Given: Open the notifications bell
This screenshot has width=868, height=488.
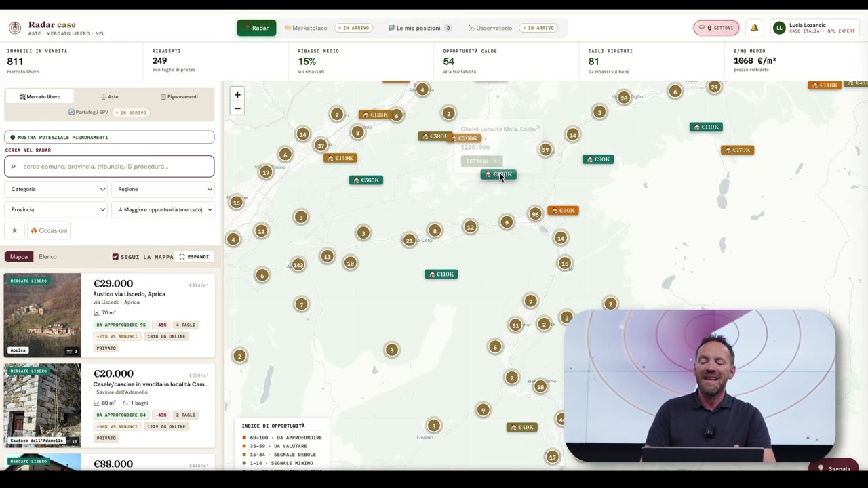Looking at the screenshot, I should pyautogui.click(x=754, y=28).
